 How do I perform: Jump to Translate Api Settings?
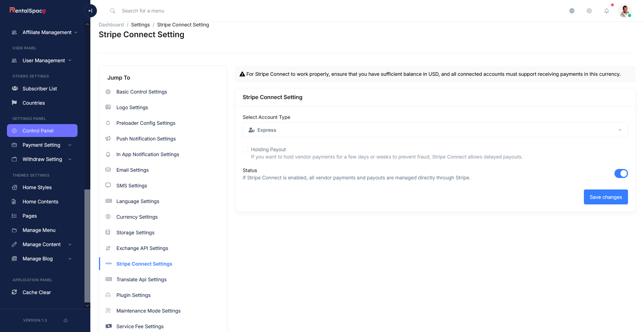point(141,280)
